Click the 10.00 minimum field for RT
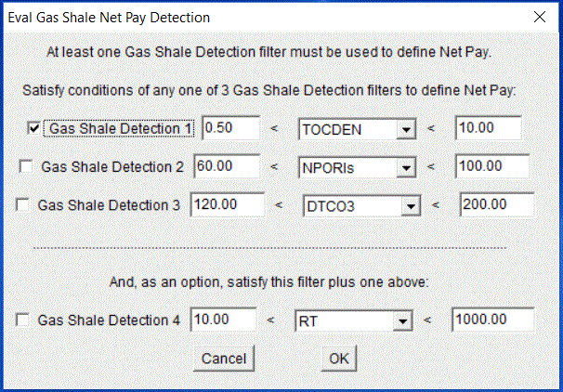The width and height of the screenshot is (563, 392). [x=222, y=320]
